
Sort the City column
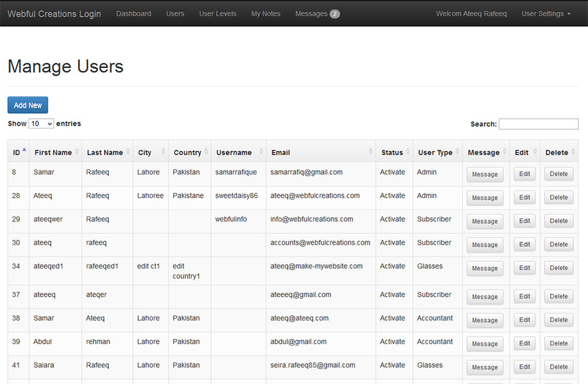click(145, 152)
